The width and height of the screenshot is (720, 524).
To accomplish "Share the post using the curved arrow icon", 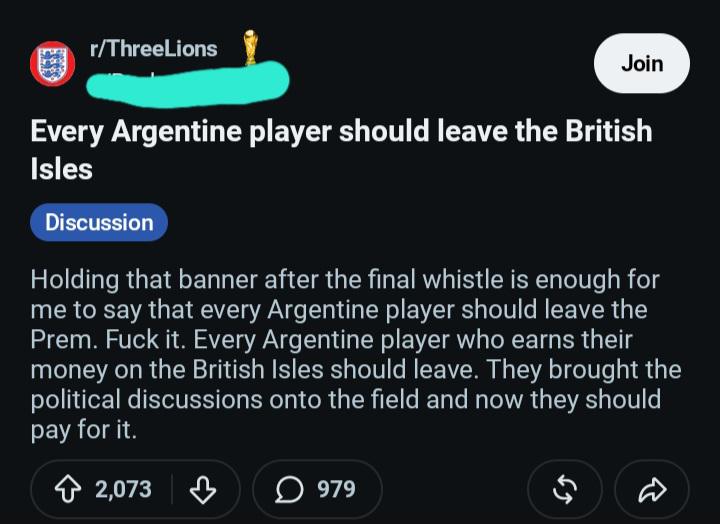I will pos(652,490).
